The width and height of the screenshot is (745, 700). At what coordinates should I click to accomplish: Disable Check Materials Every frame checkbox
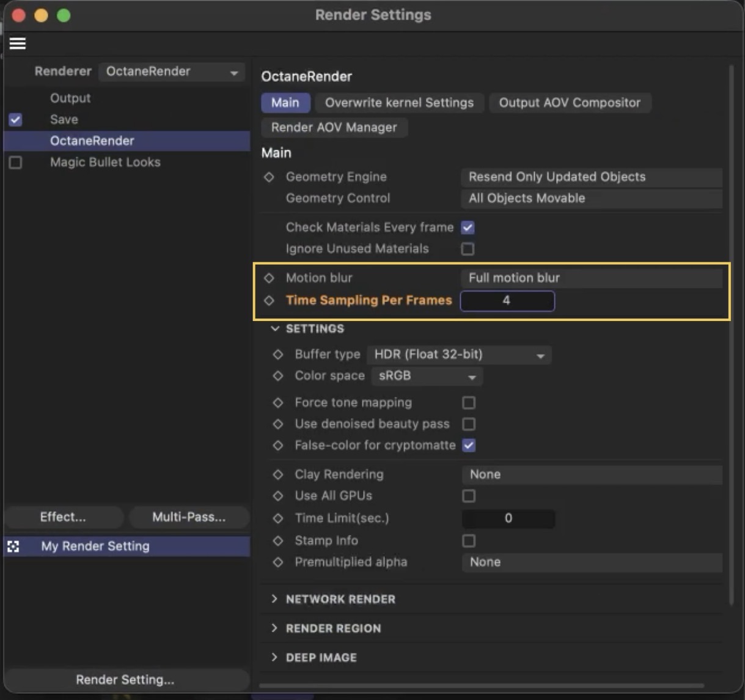468,227
